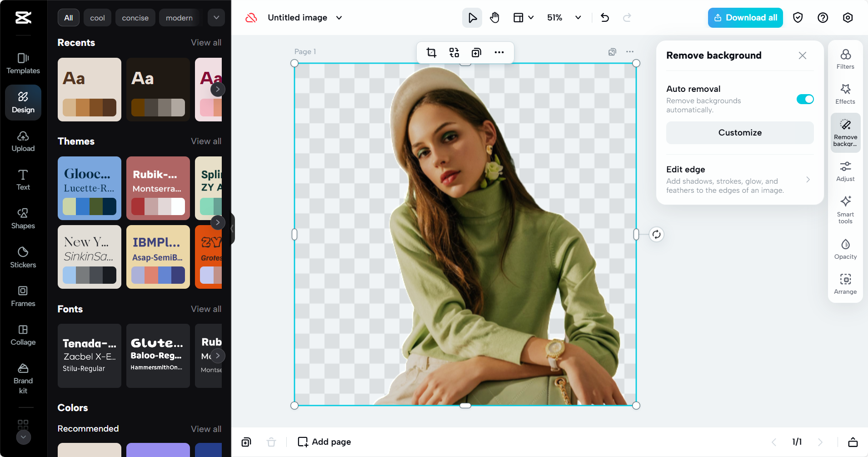Viewport: 868px width, 457px height.
Task: Click the hand pan tool
Action: pyautogui.click(x=494, y=18)
